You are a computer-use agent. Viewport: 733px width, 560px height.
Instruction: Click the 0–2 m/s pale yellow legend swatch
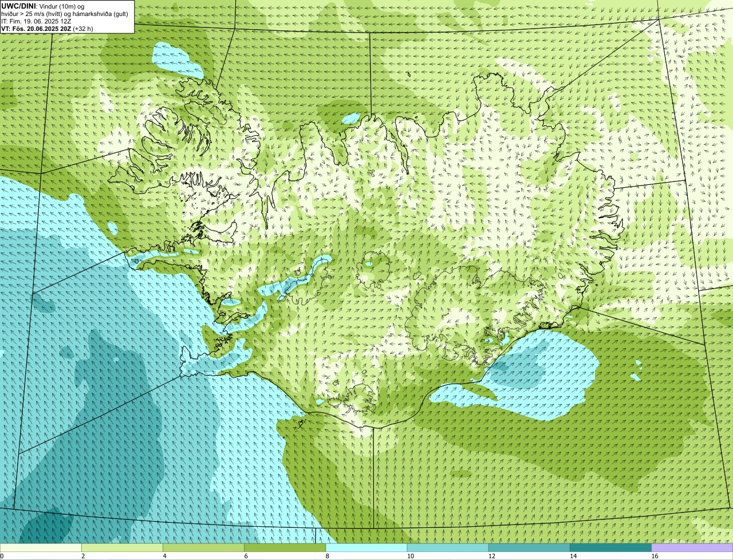[41, 548]
